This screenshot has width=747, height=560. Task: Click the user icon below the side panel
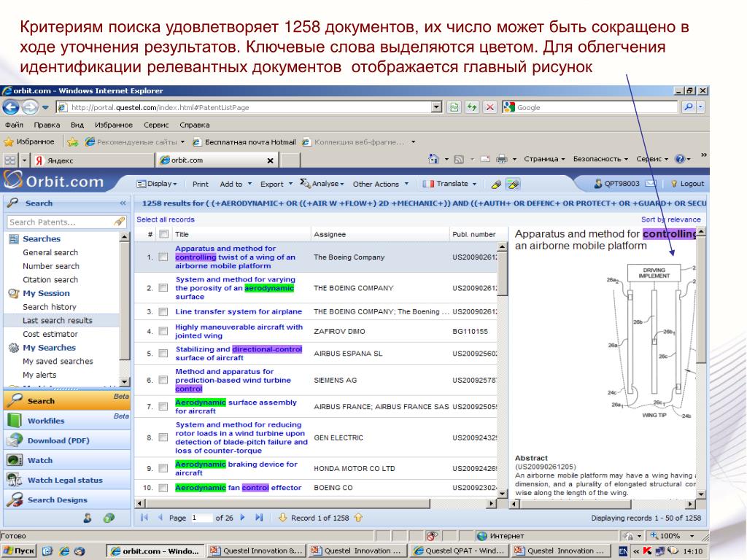pos(88,518)
